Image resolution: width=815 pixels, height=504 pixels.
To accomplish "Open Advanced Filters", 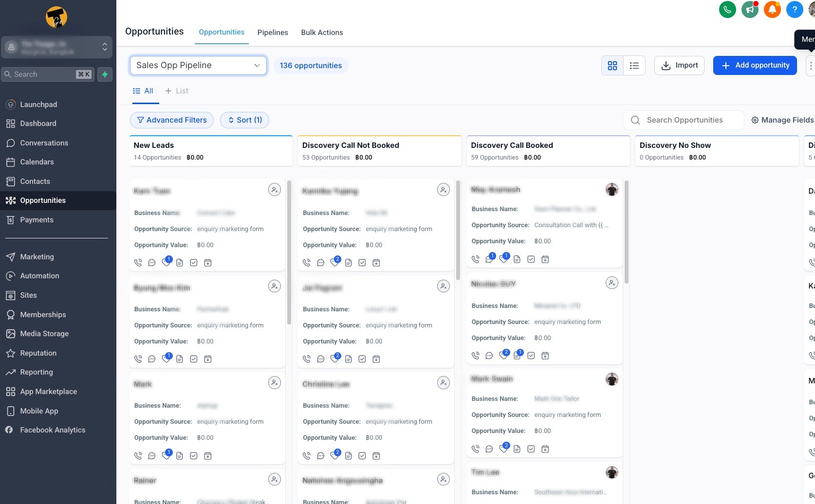I will 171,120.
